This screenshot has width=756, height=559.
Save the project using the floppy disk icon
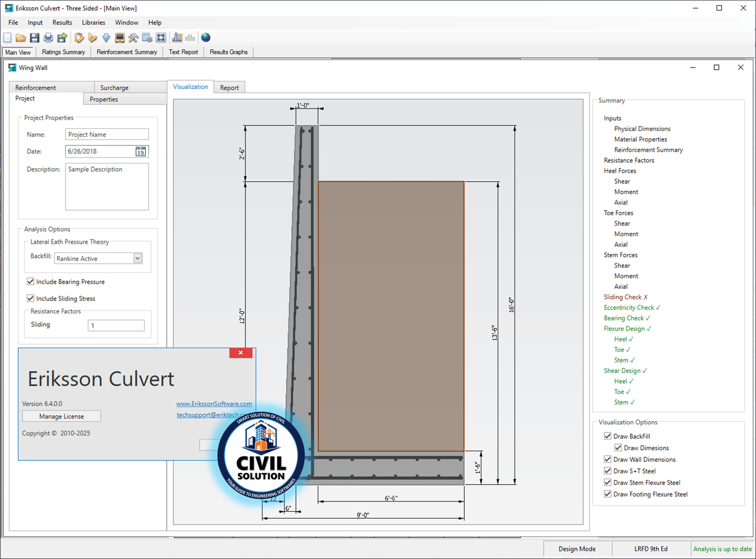(x=34, y=38)
